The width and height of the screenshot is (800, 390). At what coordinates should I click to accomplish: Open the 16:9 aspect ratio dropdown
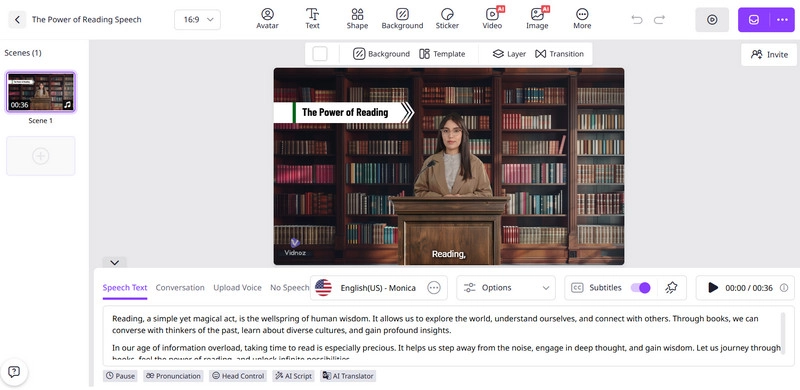click(198, 20)
